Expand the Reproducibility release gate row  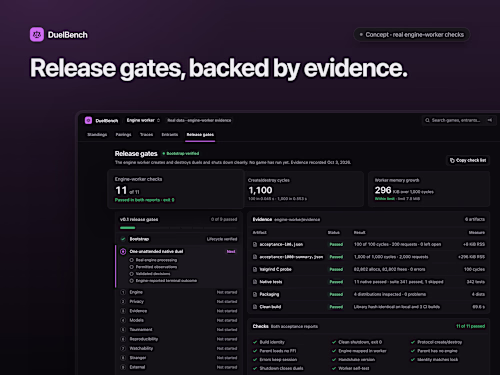179,339
